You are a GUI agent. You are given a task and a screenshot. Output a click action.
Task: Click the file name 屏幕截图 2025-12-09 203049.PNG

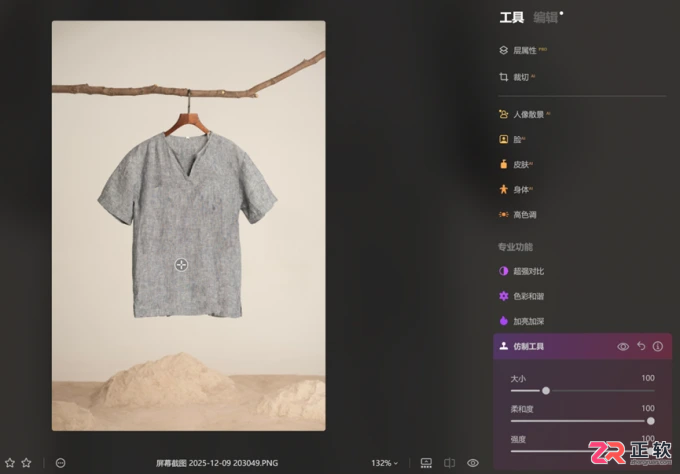217,463
